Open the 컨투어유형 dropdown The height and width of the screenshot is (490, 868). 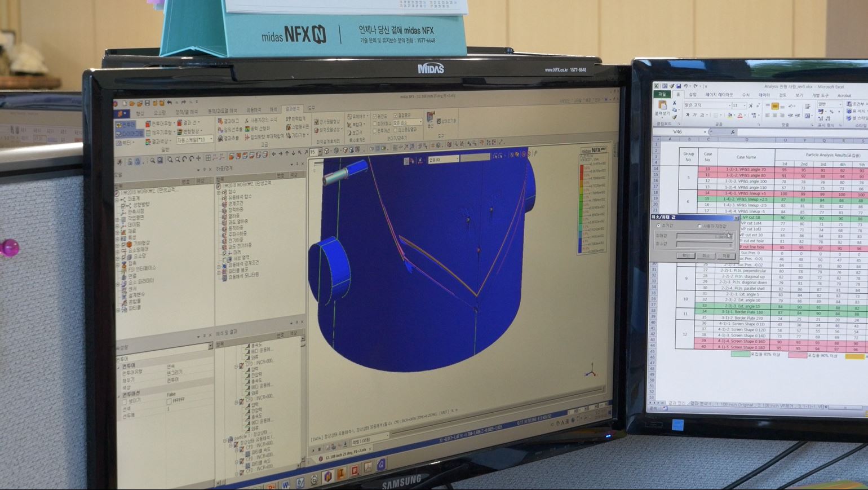point(161,123)
